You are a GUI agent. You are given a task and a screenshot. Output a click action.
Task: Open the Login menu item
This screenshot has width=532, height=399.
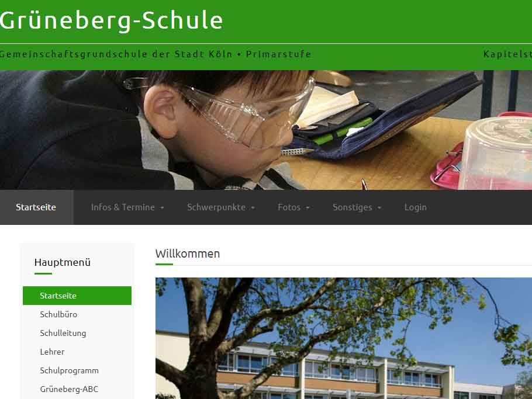pos(415,207)
